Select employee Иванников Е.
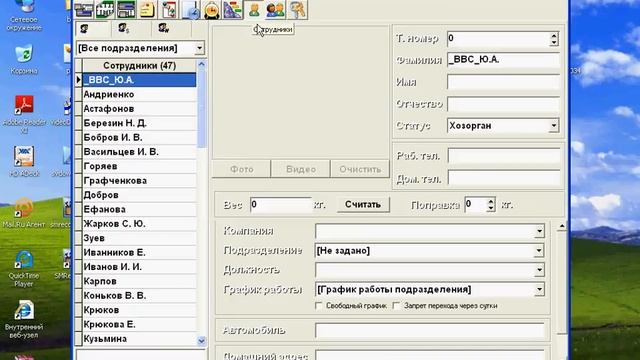 click(139, 252)
